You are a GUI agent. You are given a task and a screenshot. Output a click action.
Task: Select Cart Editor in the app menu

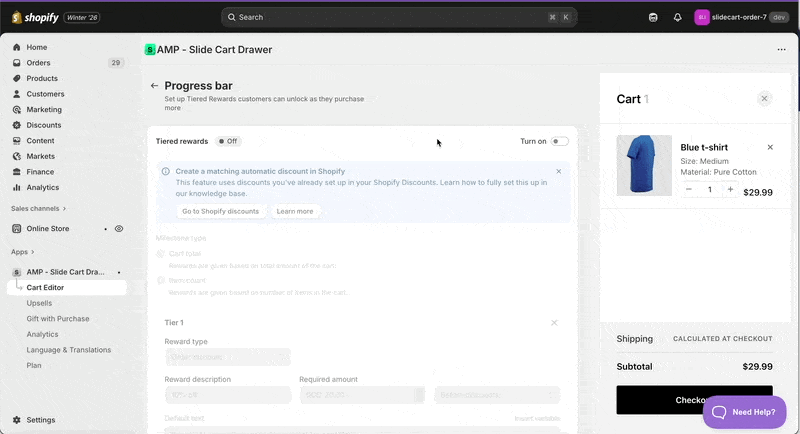tap(67, 288)
